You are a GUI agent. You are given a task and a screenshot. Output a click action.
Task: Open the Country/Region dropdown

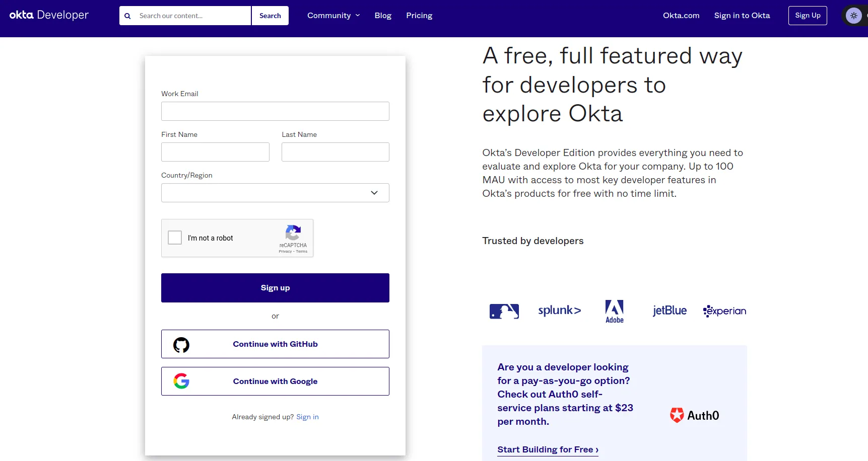click(275, 193)
